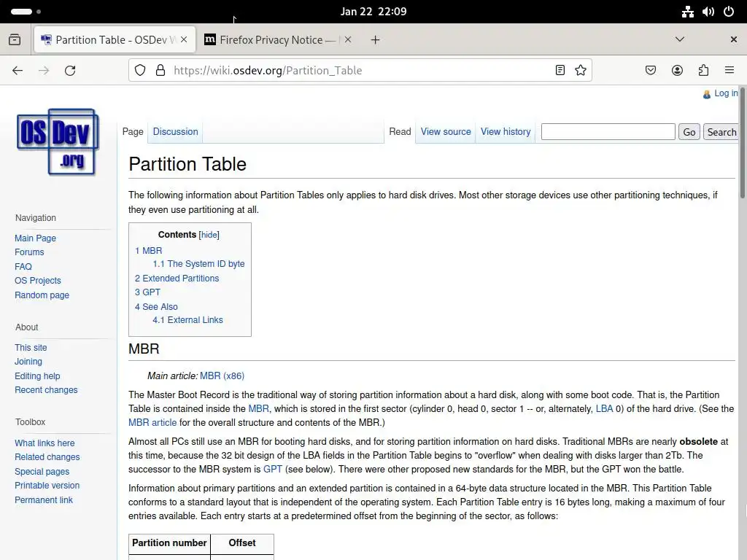Switch to Firefox Privacy Notice tab
Image resolution: width=747 pixels, height=560 pixels.
(x=278, y=40)
